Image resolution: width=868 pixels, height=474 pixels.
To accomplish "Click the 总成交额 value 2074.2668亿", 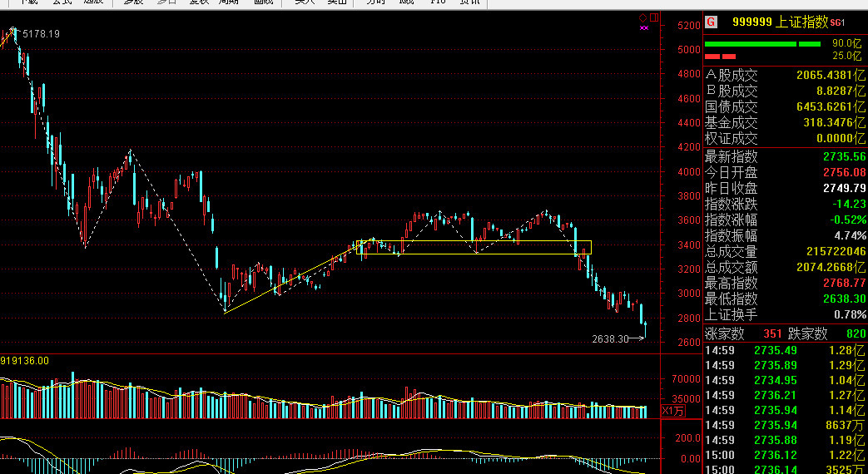I will [831, 268].
